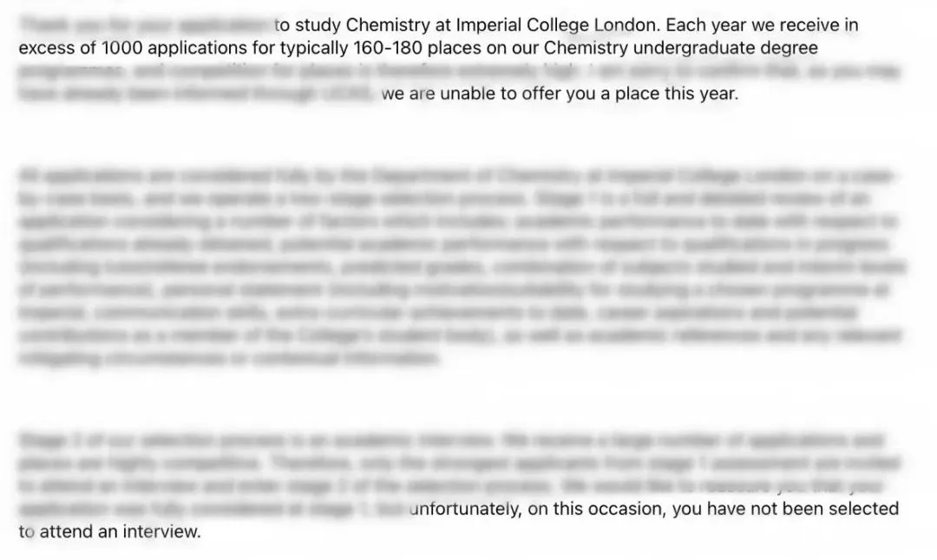Click the words "Imperial College London"
Image resolution: width=937 pixels, height=560 pixels.
555,26
